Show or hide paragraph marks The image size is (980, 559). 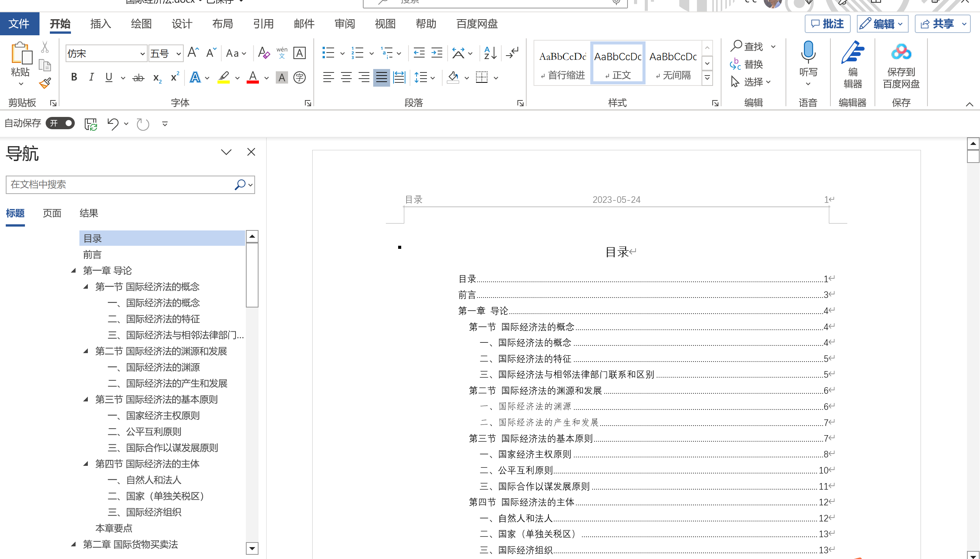pos(512,53)
